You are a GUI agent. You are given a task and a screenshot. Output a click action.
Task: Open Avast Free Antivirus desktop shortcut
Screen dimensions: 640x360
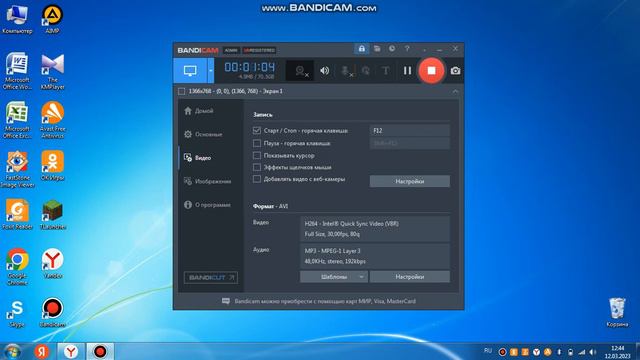52,120
